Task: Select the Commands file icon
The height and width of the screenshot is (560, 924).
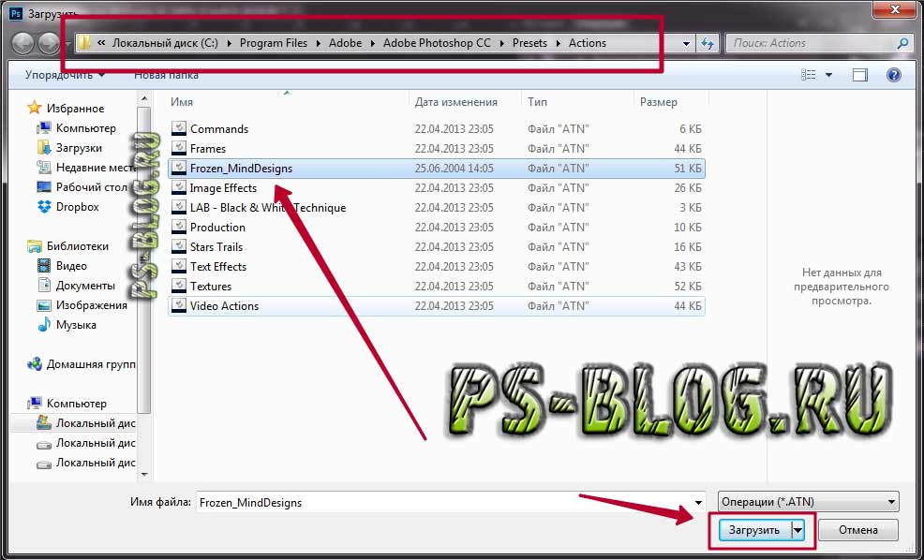Action: (179, 128)
